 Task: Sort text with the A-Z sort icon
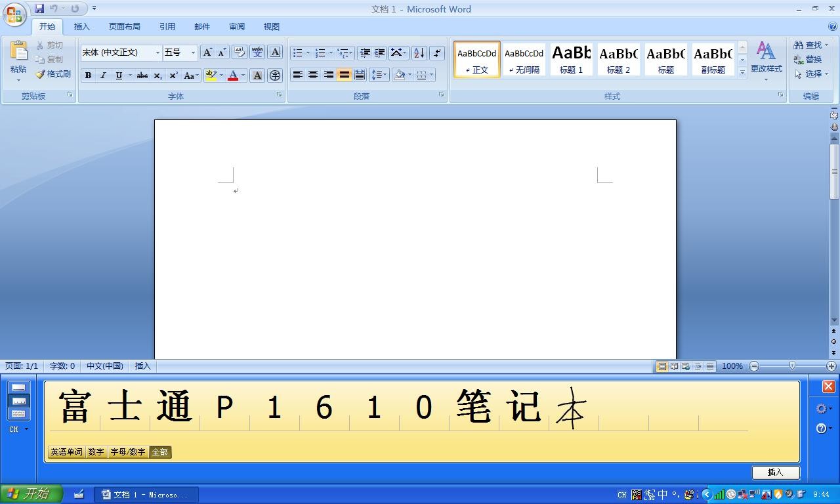[x=419, y=52]
